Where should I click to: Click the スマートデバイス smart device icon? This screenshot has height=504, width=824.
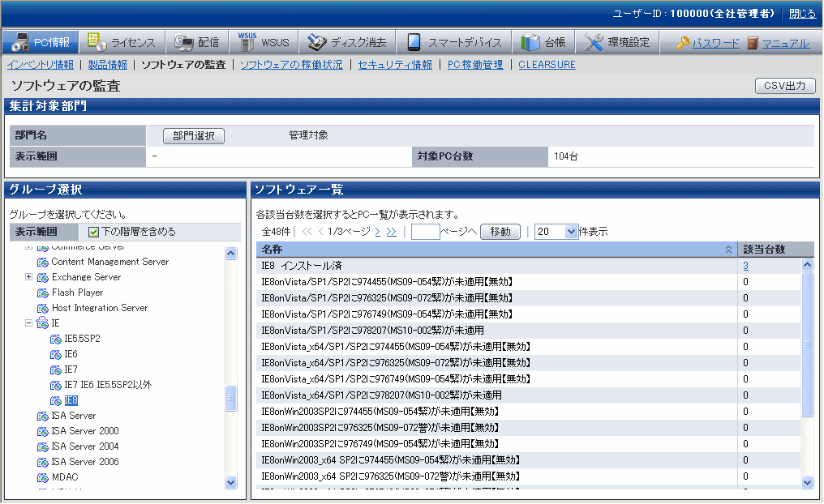414,42
